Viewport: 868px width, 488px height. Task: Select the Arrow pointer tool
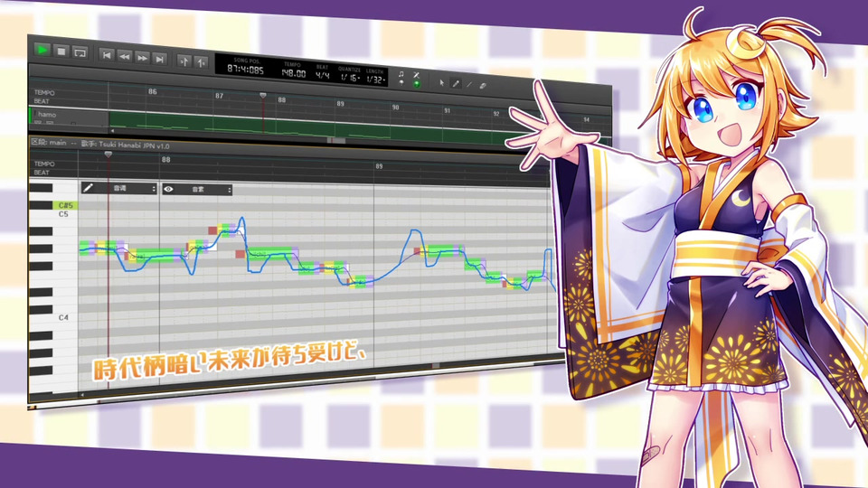pos(442,83)
